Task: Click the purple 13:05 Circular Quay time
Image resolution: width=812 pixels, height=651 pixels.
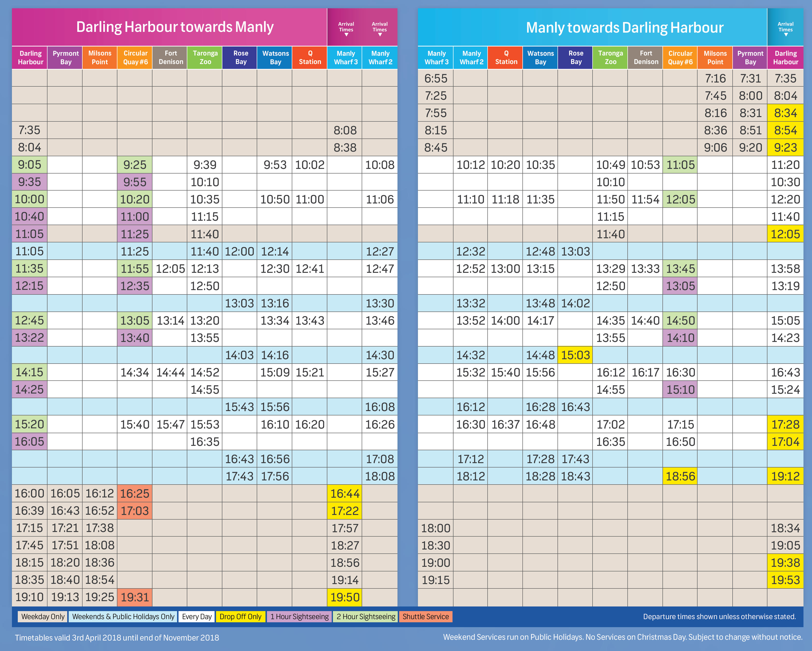Action: [x=680, y=286]
